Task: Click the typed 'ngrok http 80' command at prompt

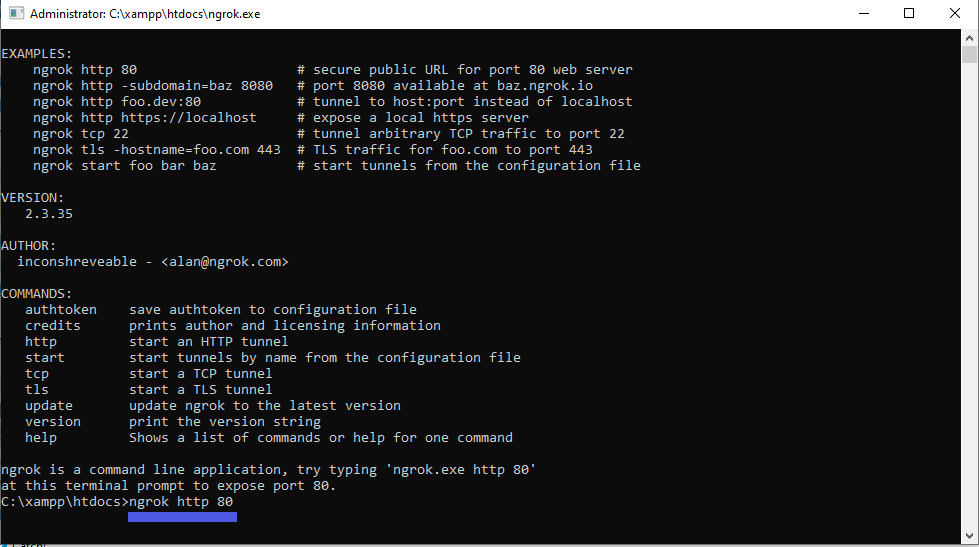Action: (181, 502)
